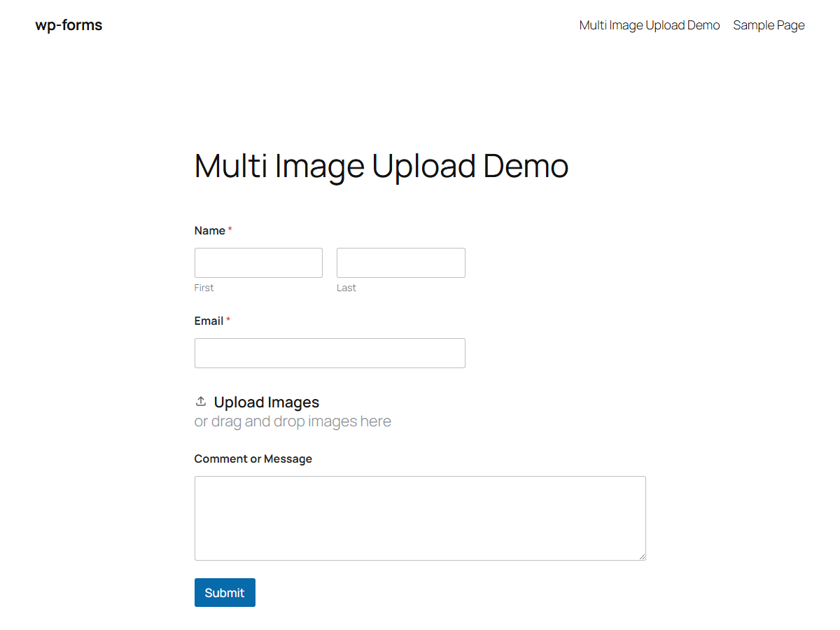Click the Comment or Message text area

pyautogui.click(x=420, y=518)
